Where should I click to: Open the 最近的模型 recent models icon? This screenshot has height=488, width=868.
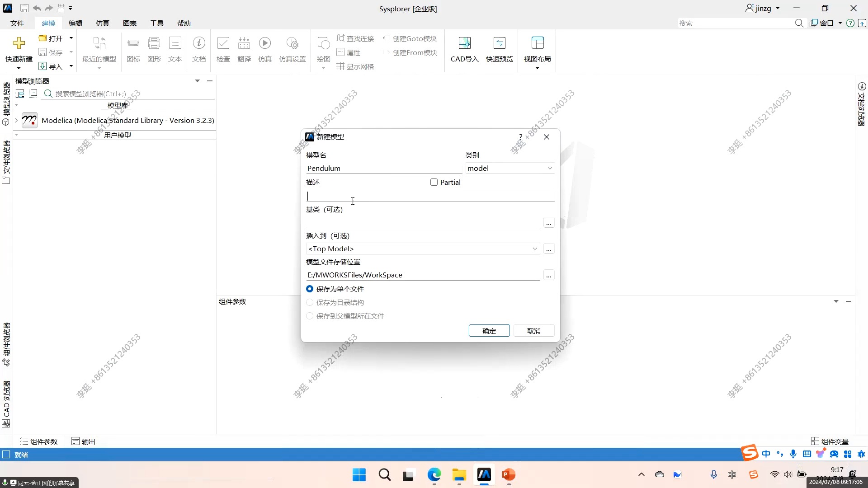pos(99,43)
